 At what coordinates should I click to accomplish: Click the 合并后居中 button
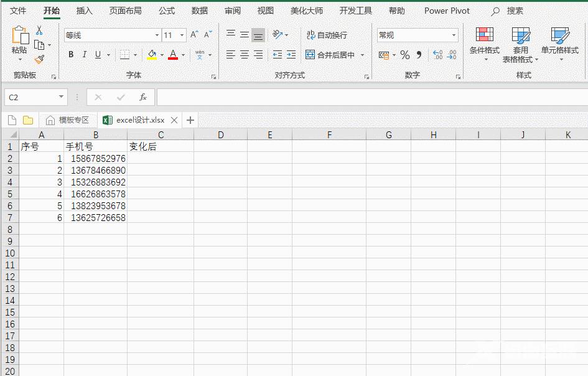[330, 55]
